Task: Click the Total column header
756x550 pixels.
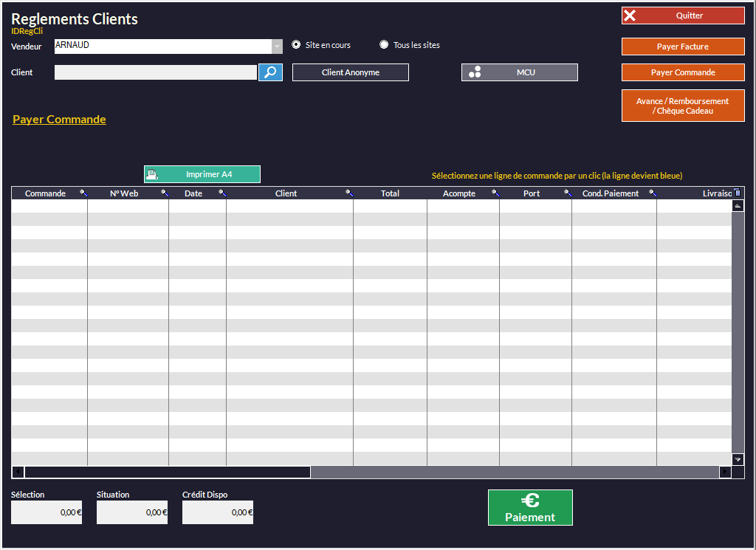Action: point(390,193)
